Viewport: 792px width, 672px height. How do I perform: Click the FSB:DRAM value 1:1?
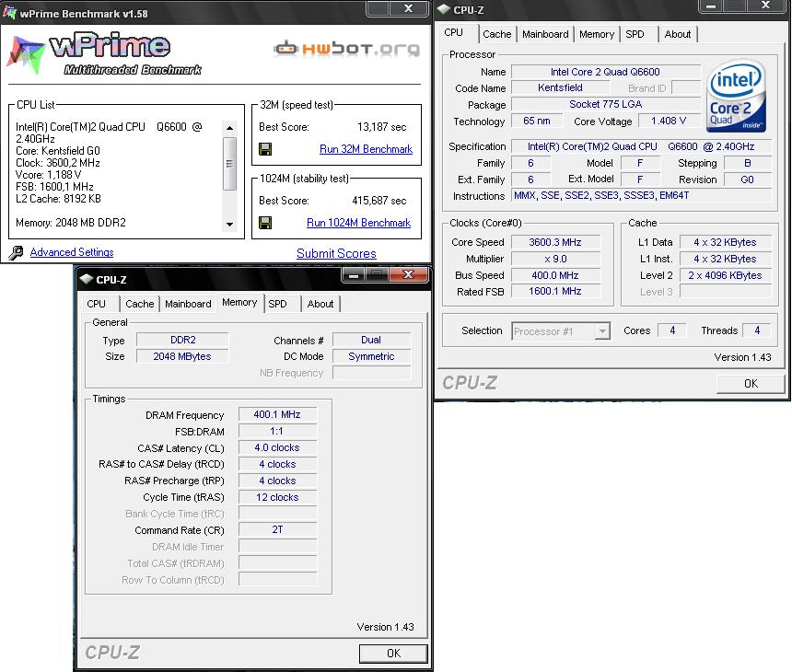(277, 431)
